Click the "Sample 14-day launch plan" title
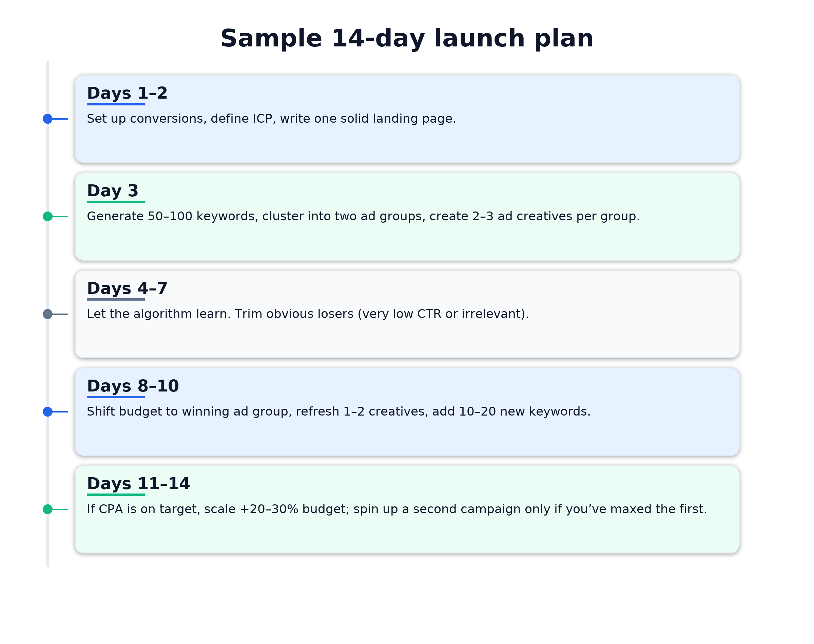This screenshot has height=644, width=814. coord(407,38)
